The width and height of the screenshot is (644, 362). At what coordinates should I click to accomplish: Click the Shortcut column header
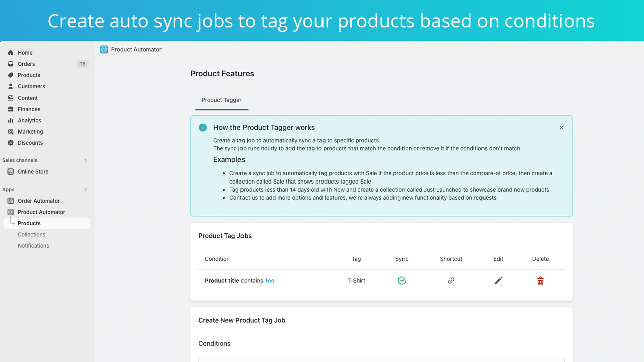coord(451,259)
